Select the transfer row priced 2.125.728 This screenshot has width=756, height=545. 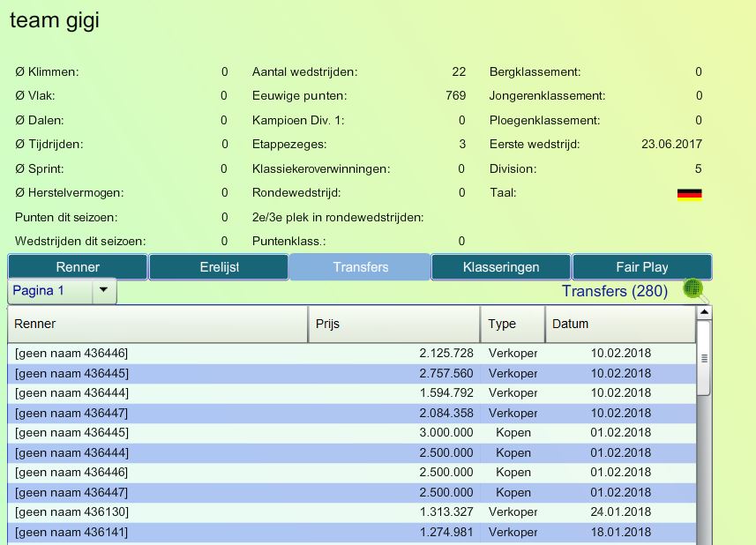click(x=353, y=353)
